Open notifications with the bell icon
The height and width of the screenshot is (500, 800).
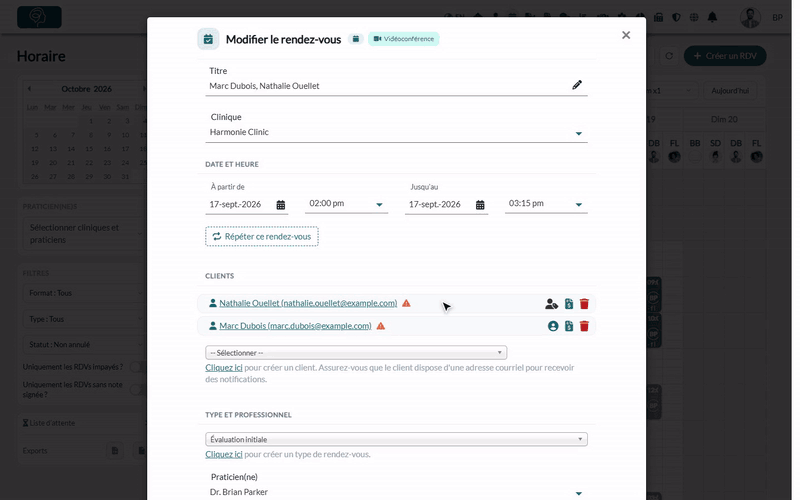click(x=712, y=17)
